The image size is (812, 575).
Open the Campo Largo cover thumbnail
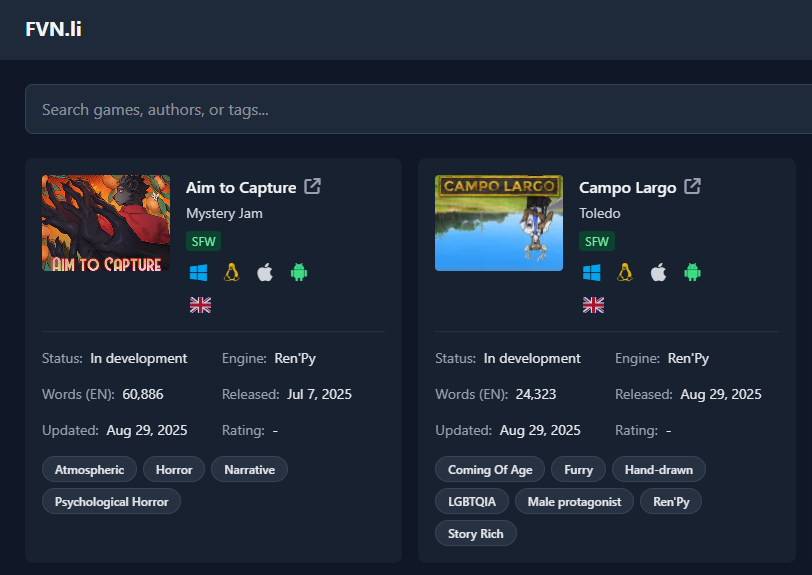point(499,223)
